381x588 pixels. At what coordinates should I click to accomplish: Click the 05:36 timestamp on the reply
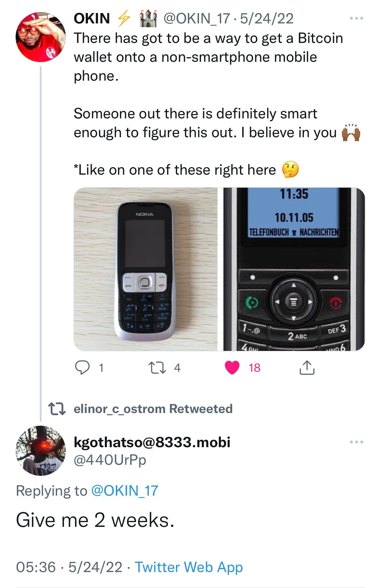(x=36, y=567)
